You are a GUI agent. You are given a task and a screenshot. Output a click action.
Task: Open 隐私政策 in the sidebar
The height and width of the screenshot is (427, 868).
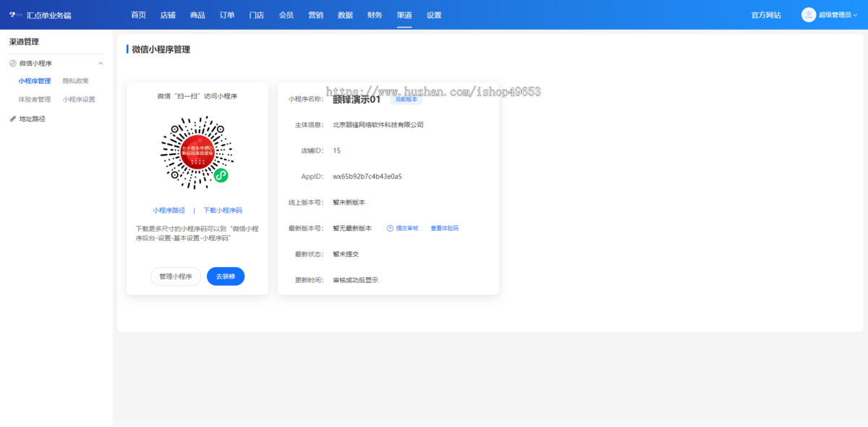[x=76, y=81]
